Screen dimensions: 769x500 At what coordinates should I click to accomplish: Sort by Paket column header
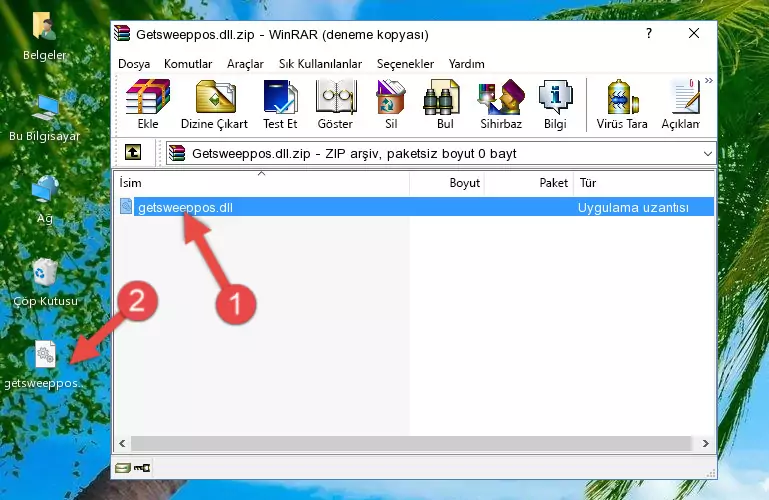click(529, 183)
